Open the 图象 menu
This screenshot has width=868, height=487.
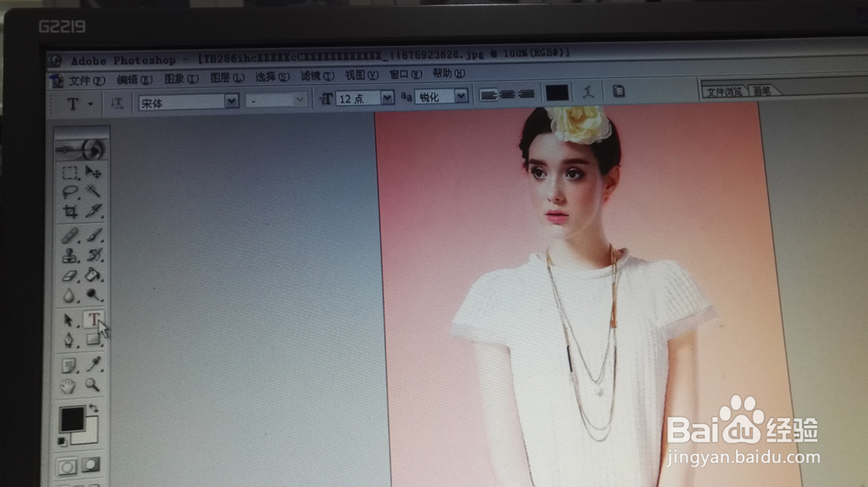(181, 79)
